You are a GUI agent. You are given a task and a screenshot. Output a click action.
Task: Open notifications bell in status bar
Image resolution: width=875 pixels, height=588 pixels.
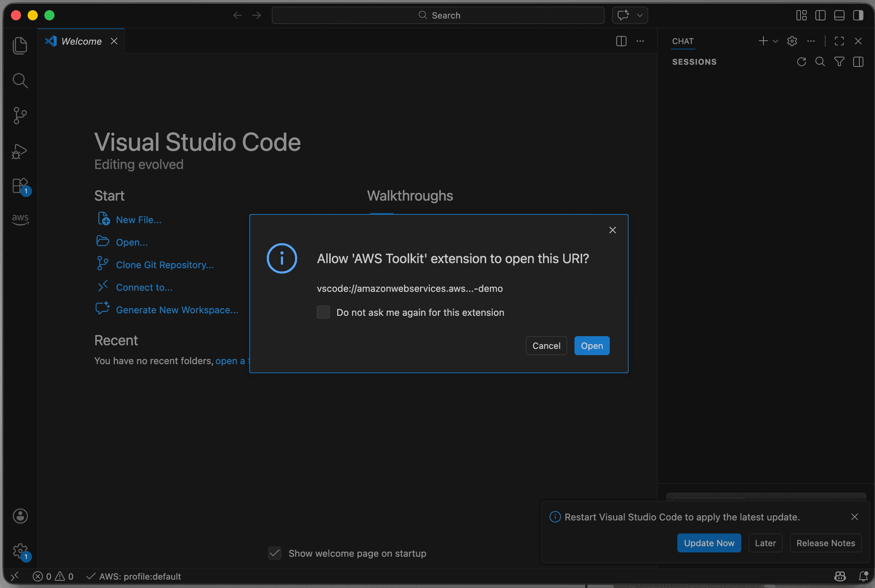point(863,576)
